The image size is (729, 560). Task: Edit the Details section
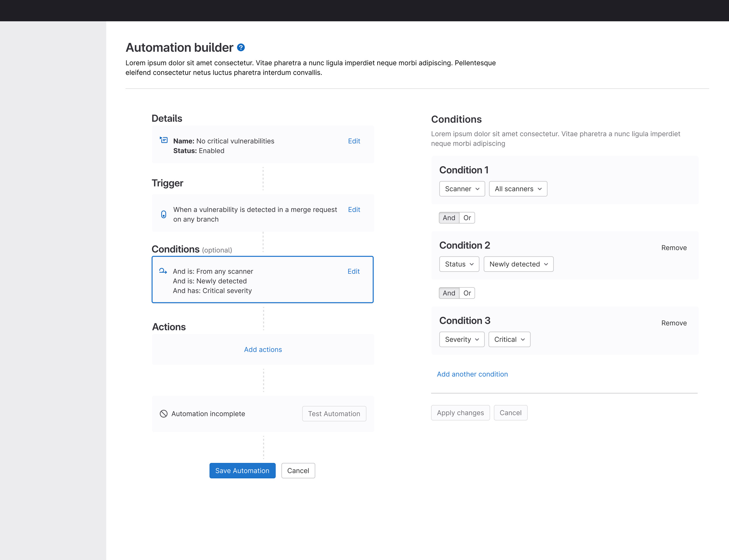354,141
